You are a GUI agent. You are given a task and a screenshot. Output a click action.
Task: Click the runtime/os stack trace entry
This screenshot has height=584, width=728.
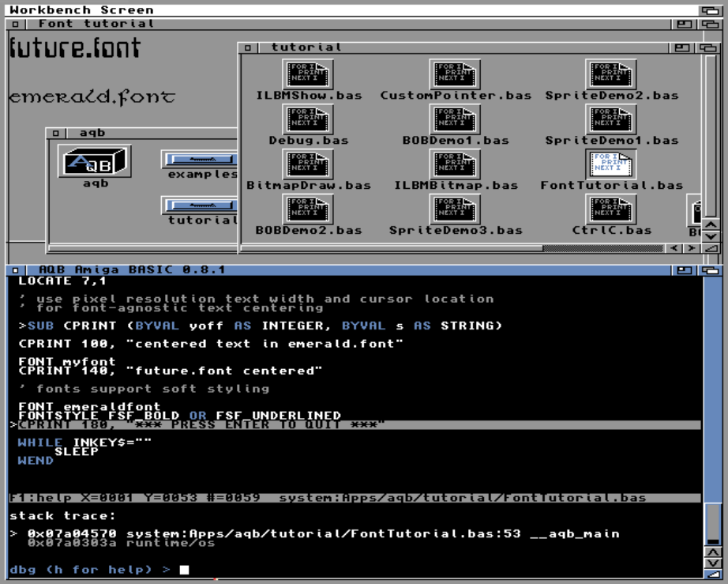(121, 543)
